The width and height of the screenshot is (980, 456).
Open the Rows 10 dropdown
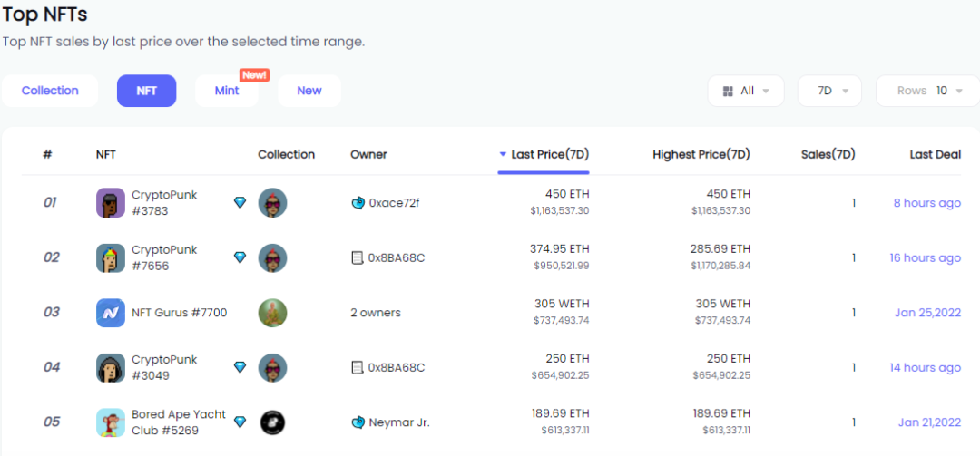click(x=928, y=92)
